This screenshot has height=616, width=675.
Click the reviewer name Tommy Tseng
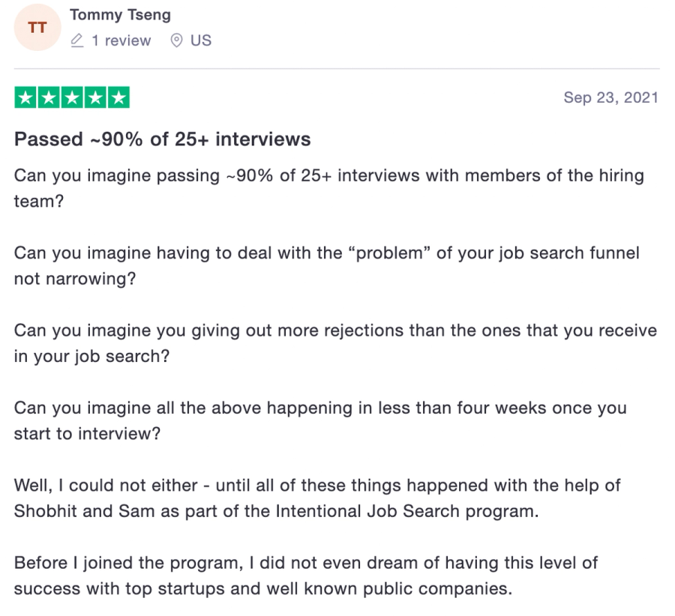[120, 13]
